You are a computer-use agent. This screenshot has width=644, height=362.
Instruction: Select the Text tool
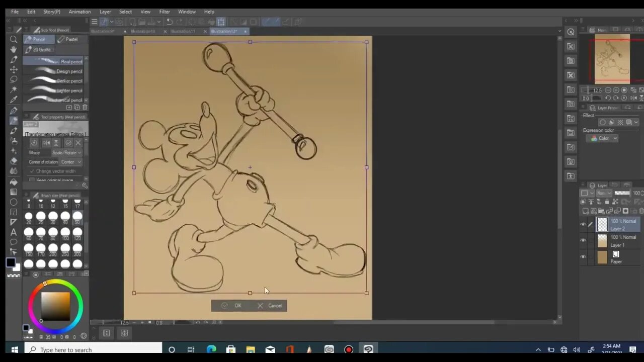click(x=14, y=232)
